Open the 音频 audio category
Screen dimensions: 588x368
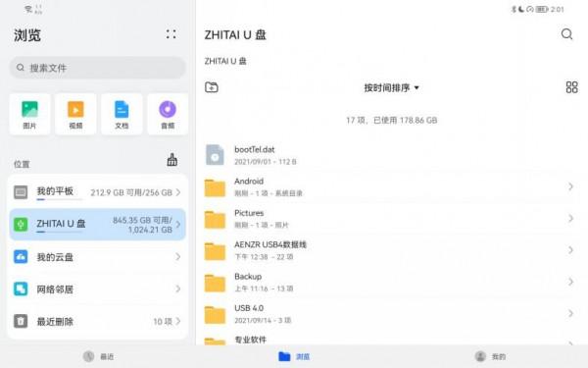[168, 114]
